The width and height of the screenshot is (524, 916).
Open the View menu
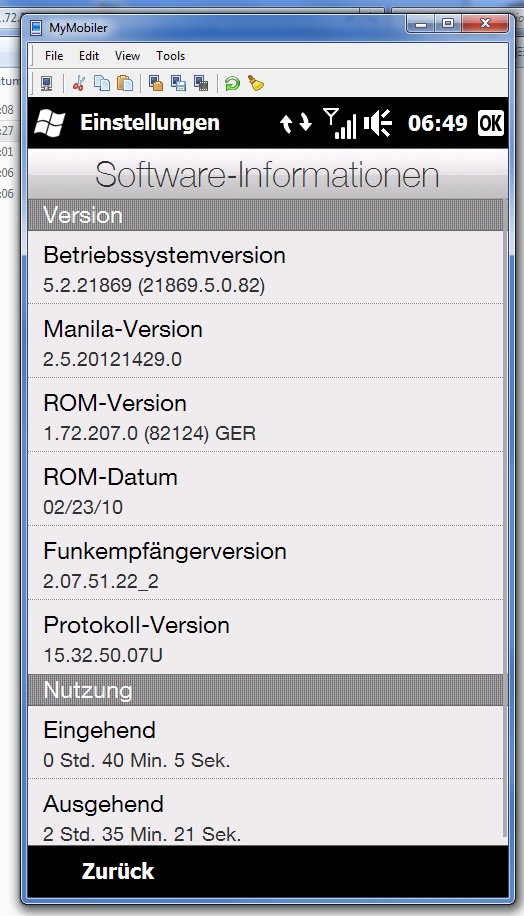click(127, 55)
